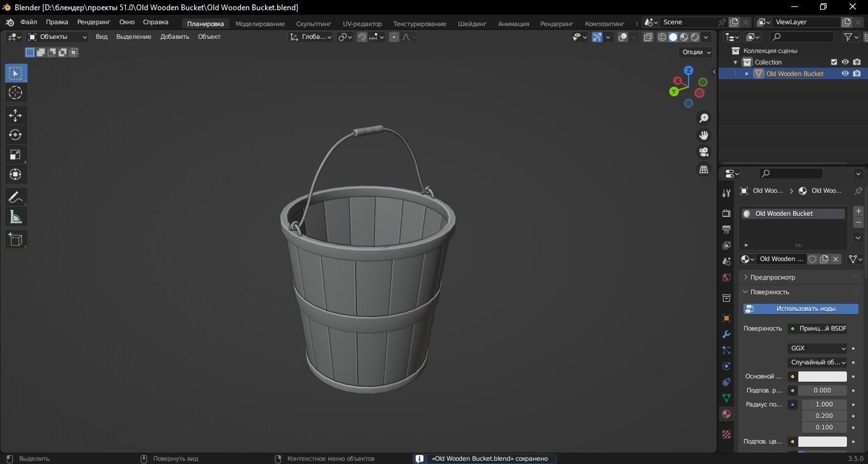Open the Physics properties tab
The image size is (868, 464).
[726, 366]
